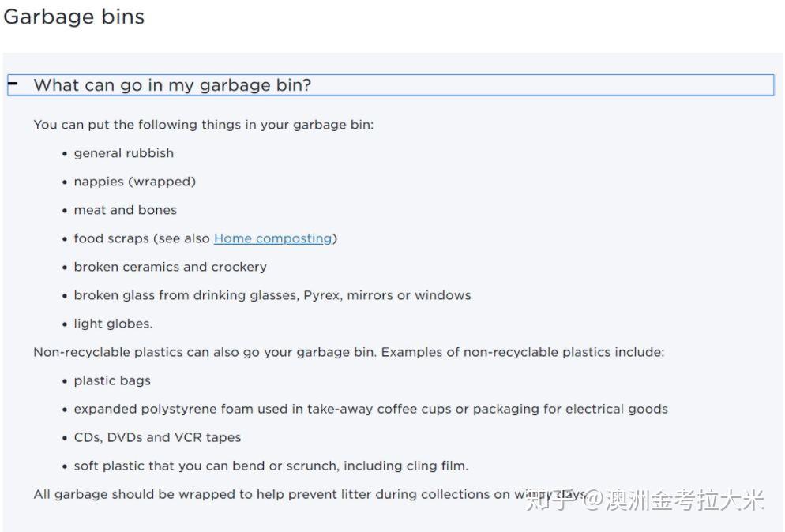Click the 'All garbage should be wrapped' sentence
The width and height of the screenshot is (785, 532).
pyautogui.click(x=309, y=494)
